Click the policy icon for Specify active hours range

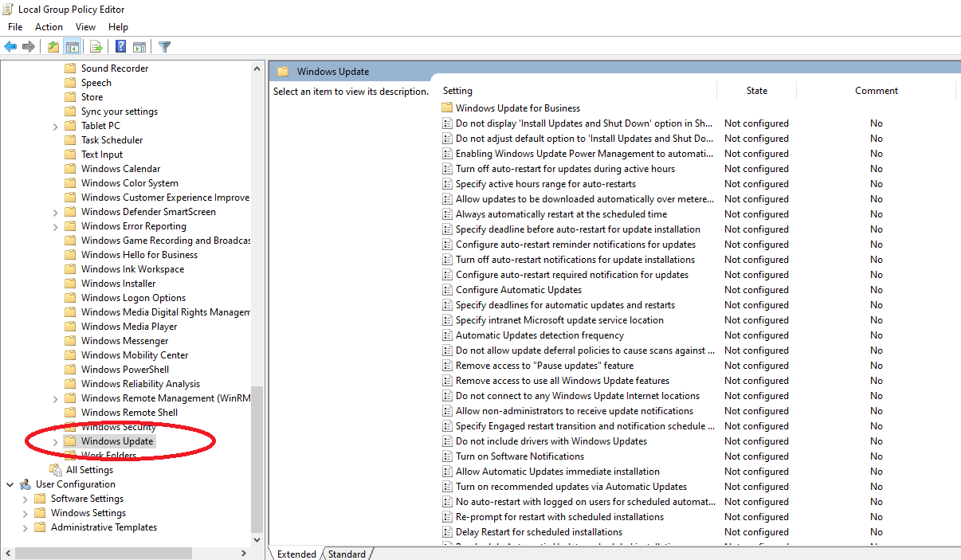(x=447, y=184)
